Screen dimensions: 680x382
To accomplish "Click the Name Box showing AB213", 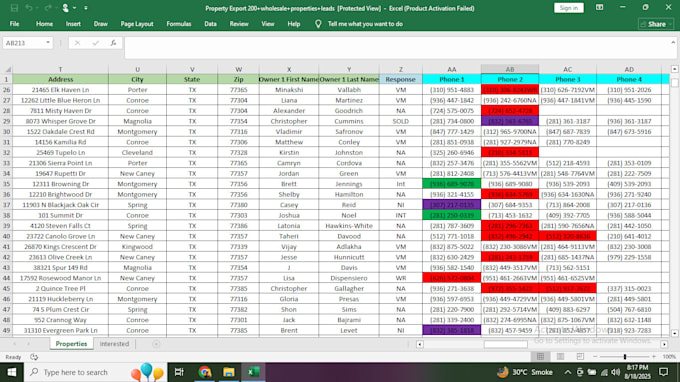I will (24, 43).
